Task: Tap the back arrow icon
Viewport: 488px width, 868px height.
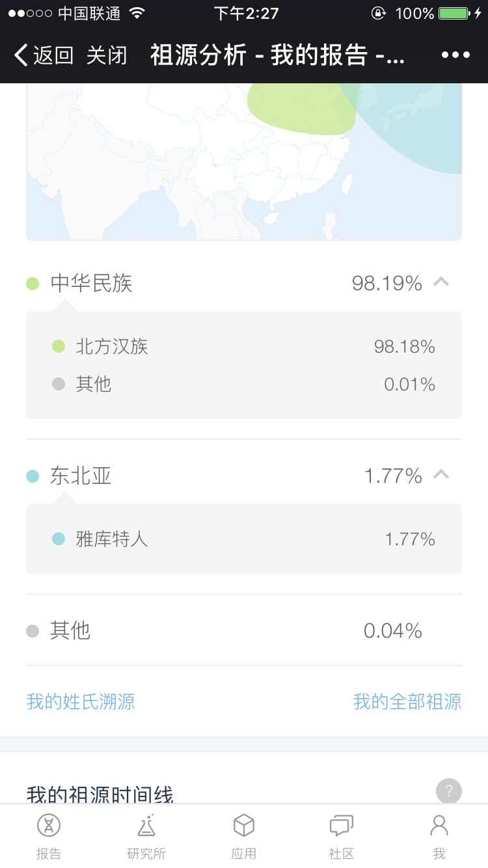Action: coord(21,55)
